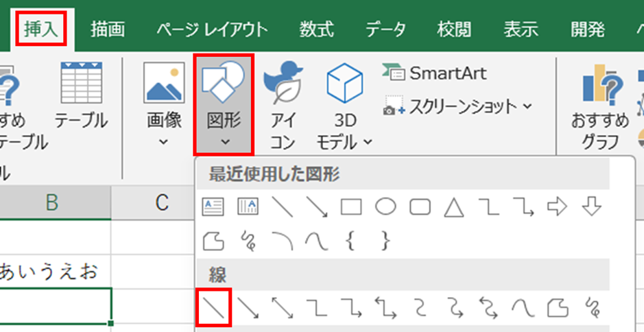The width and height of the screenshot is (644, 332).
Task: Choose the triangle shape in recent shapes
Action: pos(453,207)
